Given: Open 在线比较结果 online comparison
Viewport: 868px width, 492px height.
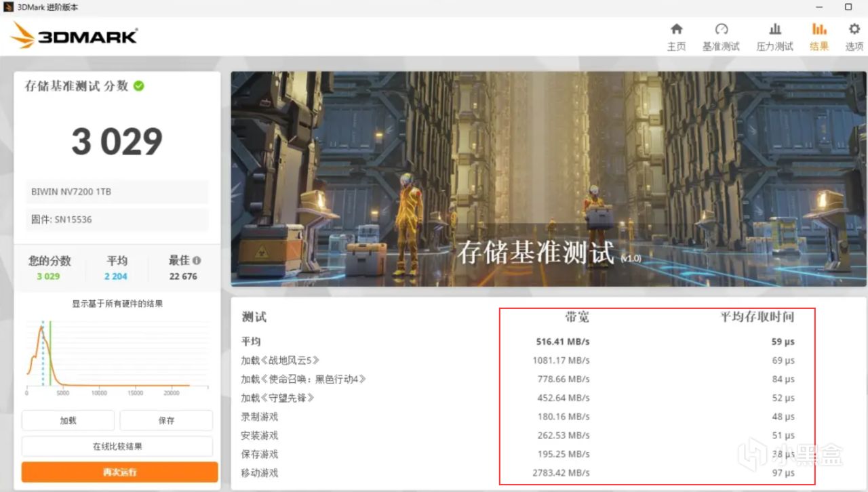Looking at the screenshot, I should tap(117, 447).
